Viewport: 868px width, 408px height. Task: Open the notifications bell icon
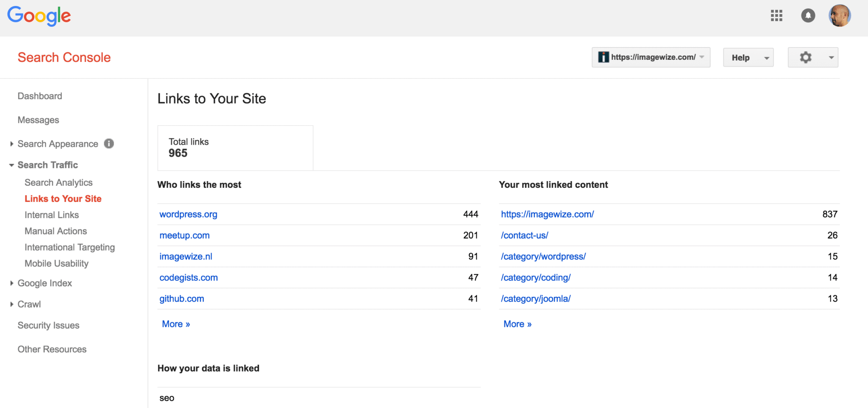(x=808, y=16)
